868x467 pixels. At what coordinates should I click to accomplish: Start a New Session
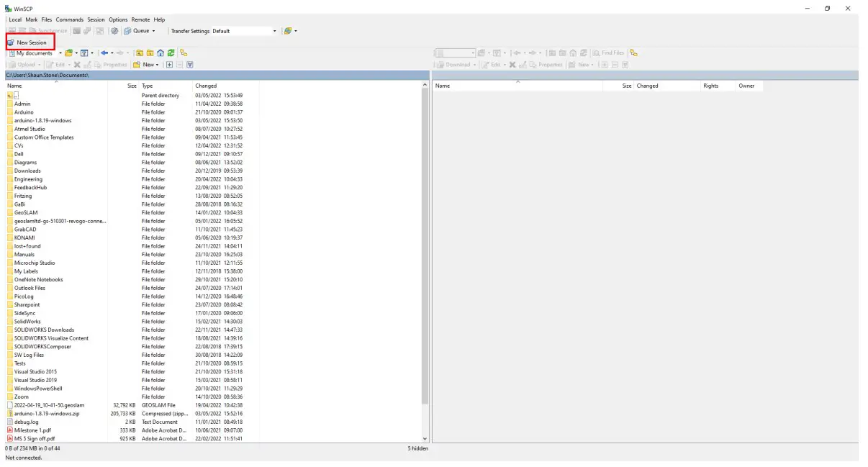point(29,42)
